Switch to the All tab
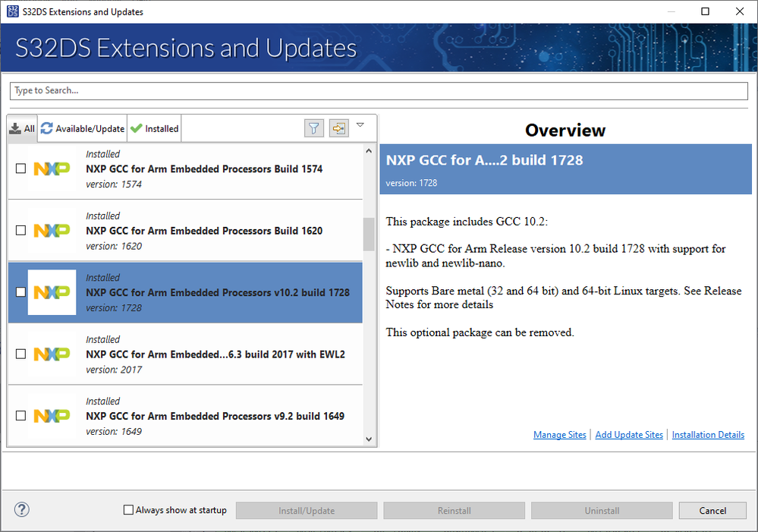This screenshot has height=532, width=758. [22, 129]
